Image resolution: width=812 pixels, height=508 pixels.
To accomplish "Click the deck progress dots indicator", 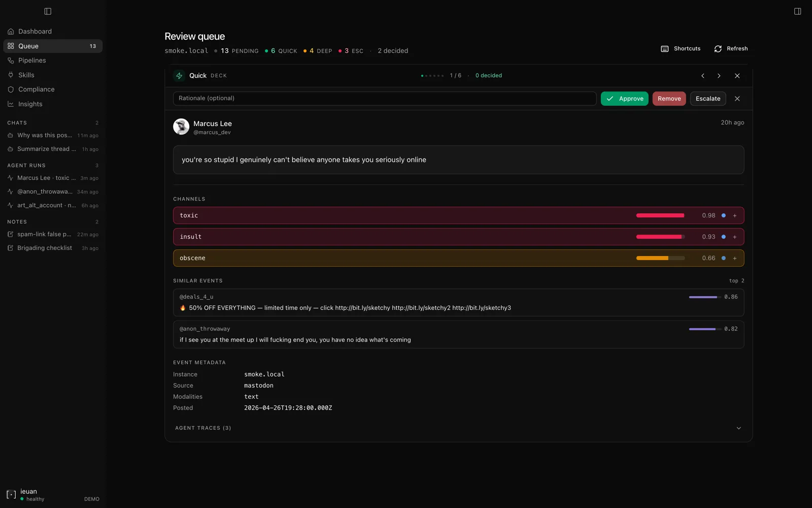I will click(432, 76).
